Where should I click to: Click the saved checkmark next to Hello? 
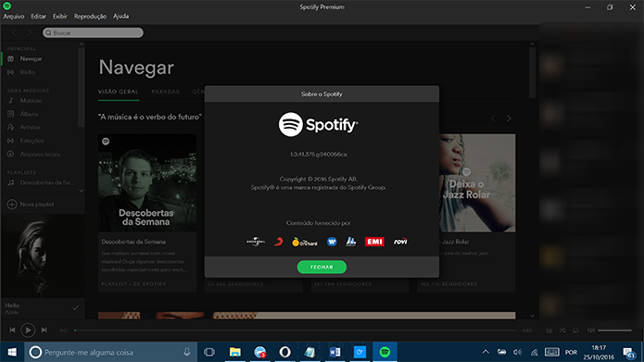(x=76, y=307)
